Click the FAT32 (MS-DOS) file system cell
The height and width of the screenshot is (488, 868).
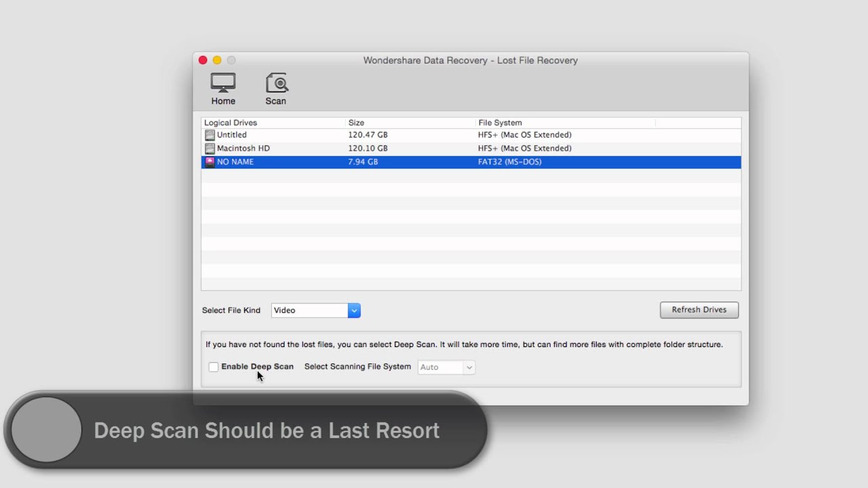coord(509,162)
